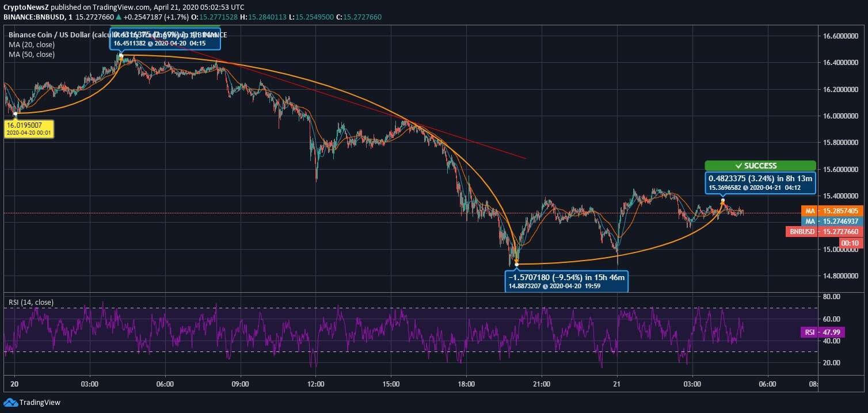Screen dimensions: 868x413
Task: Select the MA (50, close) indicator label
Action: pyautogui.click(x=32, y=55)
